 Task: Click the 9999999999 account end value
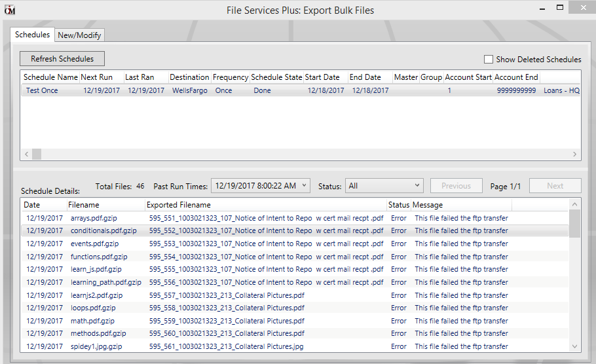(516, 90)
